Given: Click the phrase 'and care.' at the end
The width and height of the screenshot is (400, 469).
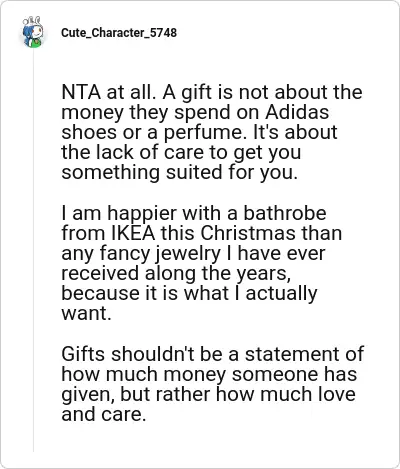Looking at the screenshot, I should (x=104, y=414).
